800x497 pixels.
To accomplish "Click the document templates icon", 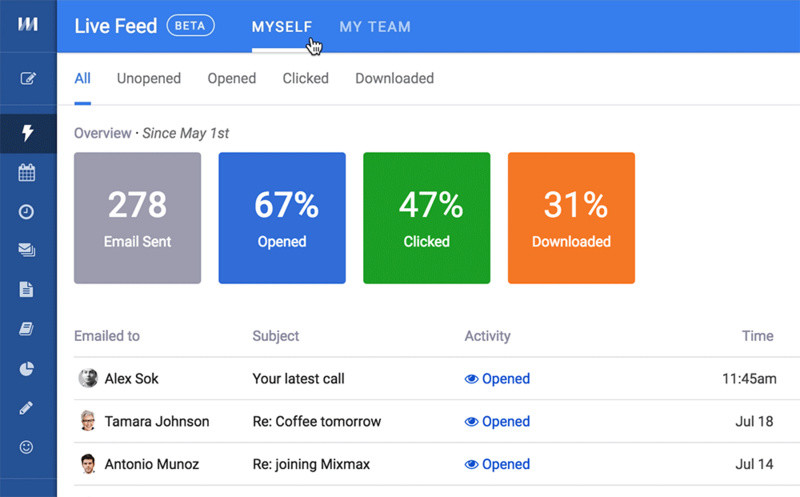I will click(27, 289).
